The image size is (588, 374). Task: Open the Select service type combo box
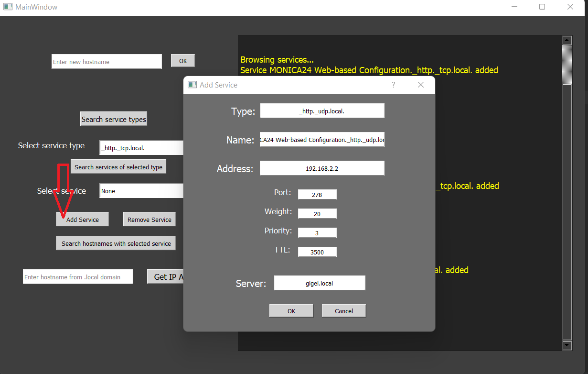[x=141, y=148]
